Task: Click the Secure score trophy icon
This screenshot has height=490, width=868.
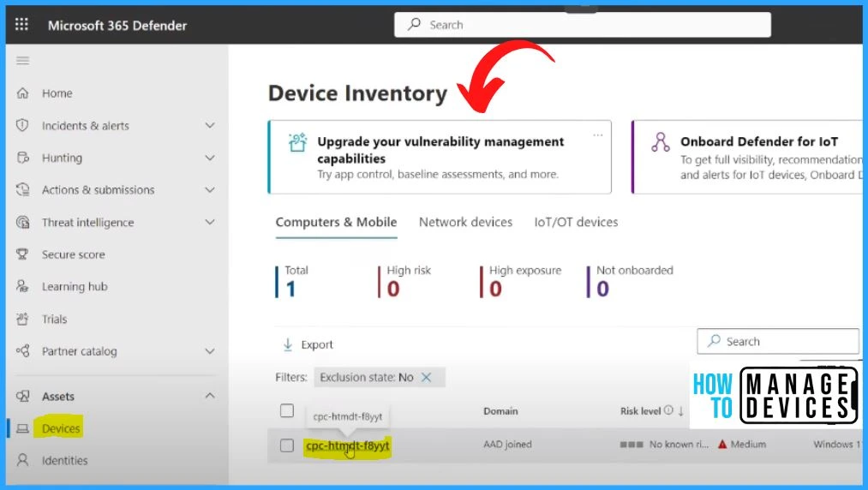Action: click(x=22, y=254)
